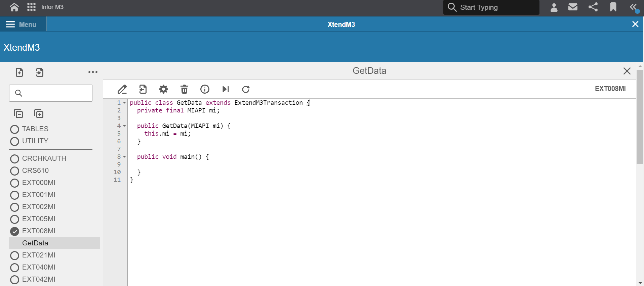Viewport: 644px width, 286px height.
Task: Select the EXT042MI radio item
Action: pos(14,280)
